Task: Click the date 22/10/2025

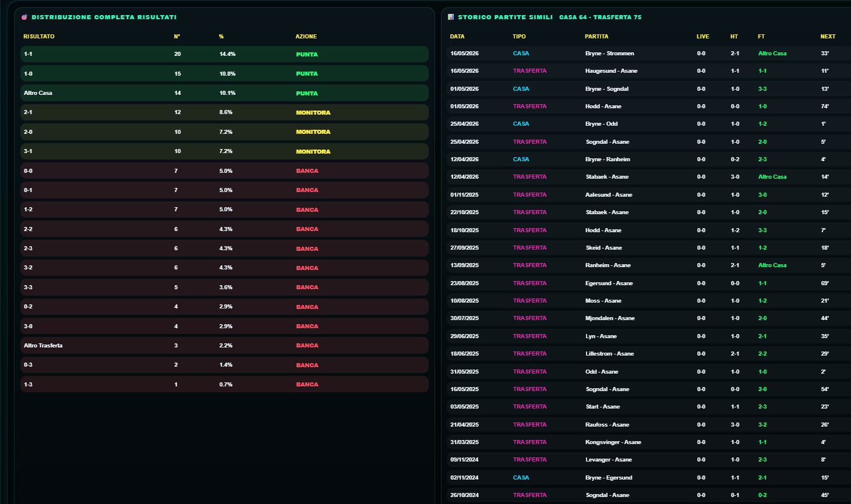Action: pyautogui.click(x=464, y=212)
